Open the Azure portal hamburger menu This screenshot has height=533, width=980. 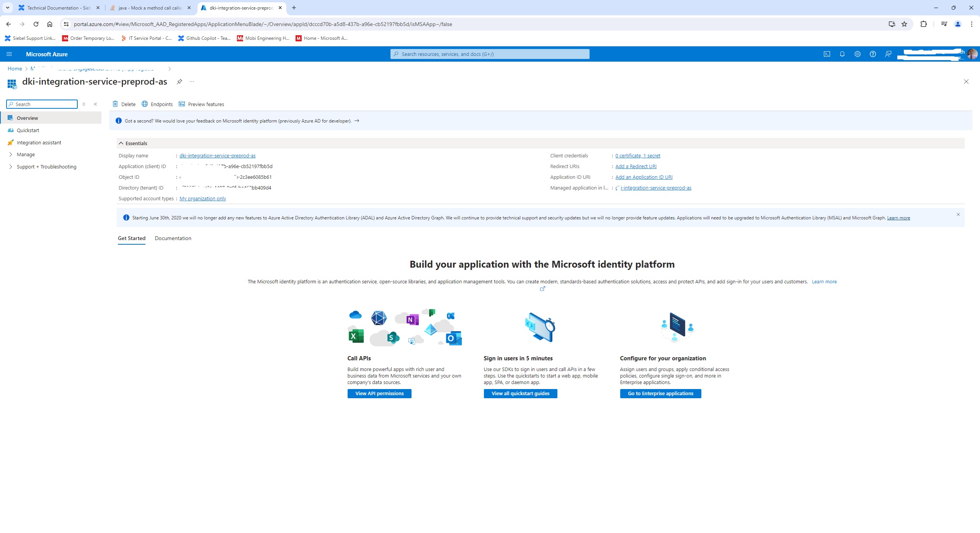[9, 54]
